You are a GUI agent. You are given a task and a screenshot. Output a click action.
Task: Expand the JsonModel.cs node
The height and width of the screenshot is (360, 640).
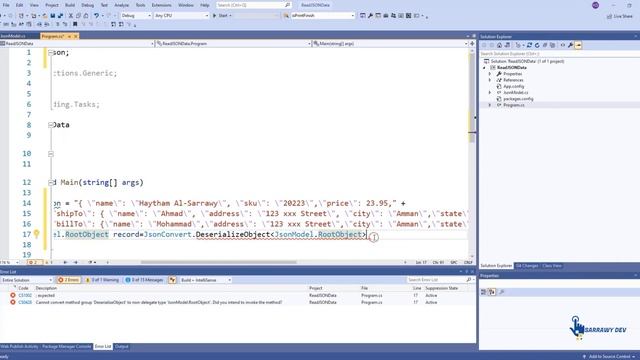(x=490, y=93)
